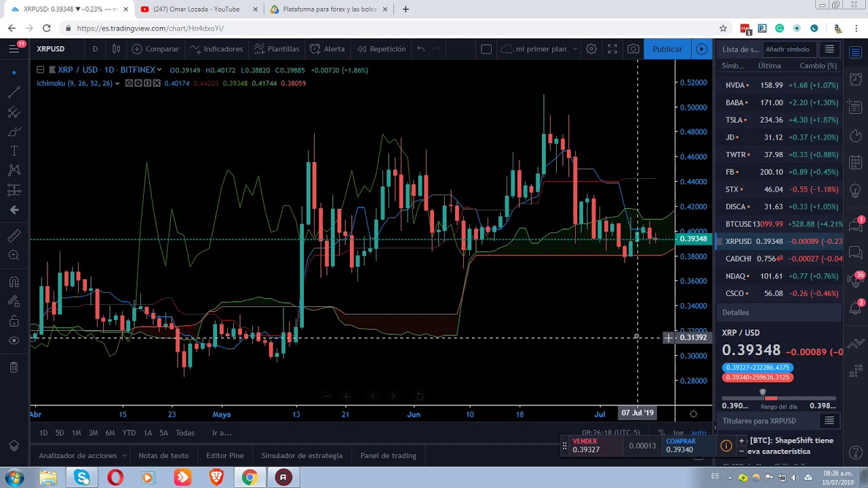Expand the XRP / USD symbol legend dropdown
This screenshot has width=868, height=488.
[x=159, y=70]
